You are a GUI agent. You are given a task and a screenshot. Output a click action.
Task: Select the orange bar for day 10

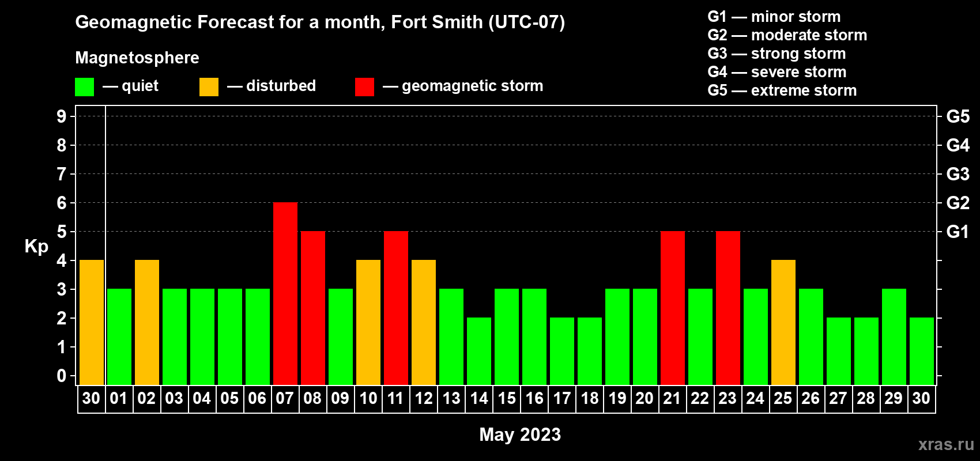[x=368, y=323]
